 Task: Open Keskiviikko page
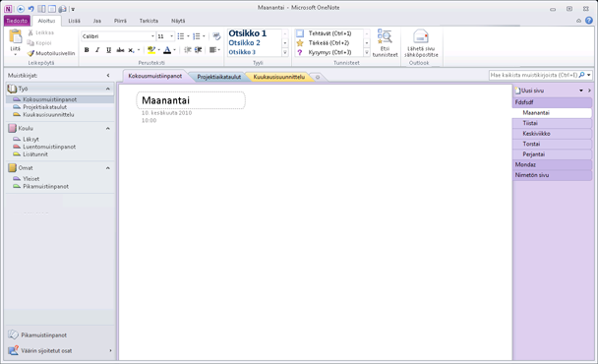[x=552, y=134]
